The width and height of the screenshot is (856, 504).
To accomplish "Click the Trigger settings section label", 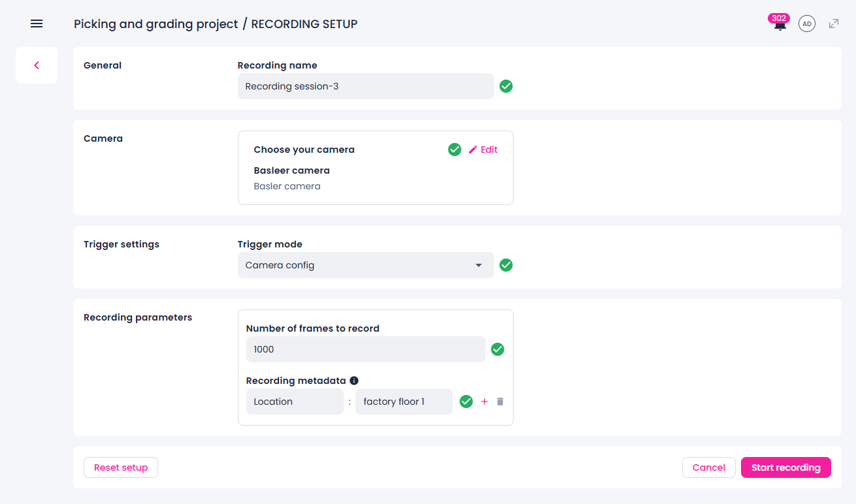I will point(122,244).
